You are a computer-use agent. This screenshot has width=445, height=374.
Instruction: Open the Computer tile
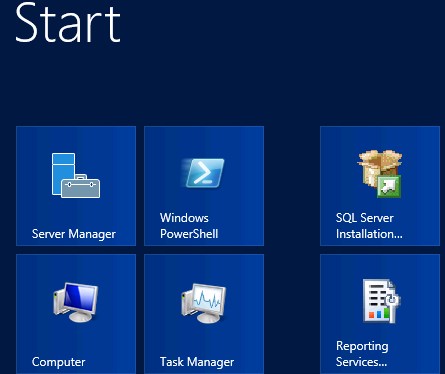pyautogui.click(x=76, y=314)
